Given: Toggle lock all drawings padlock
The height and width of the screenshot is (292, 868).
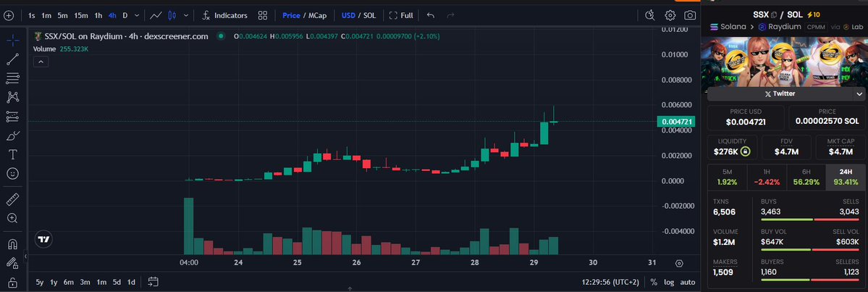Looking at the screenshot, I should click(13, 282).
